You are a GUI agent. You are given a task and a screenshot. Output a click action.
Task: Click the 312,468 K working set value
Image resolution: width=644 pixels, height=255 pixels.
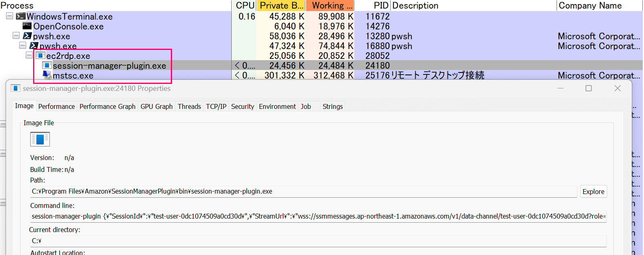(333, 75)
